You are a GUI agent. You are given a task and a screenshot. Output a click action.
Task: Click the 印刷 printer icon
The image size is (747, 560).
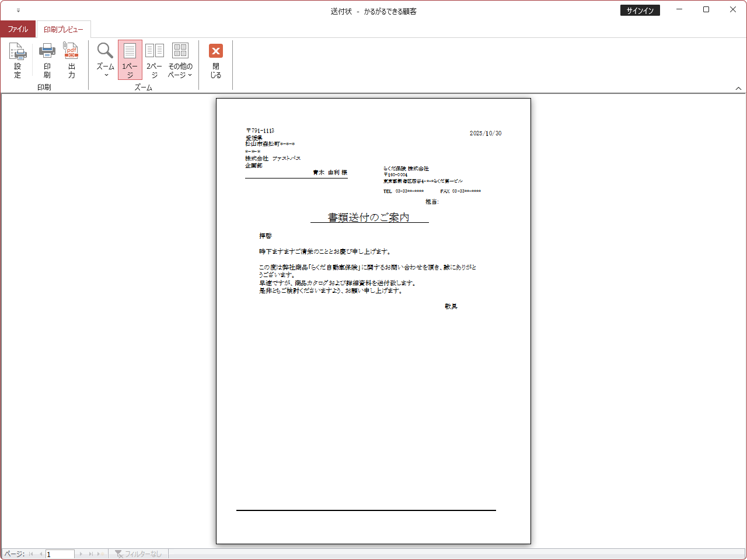click(x=47, y=60)
